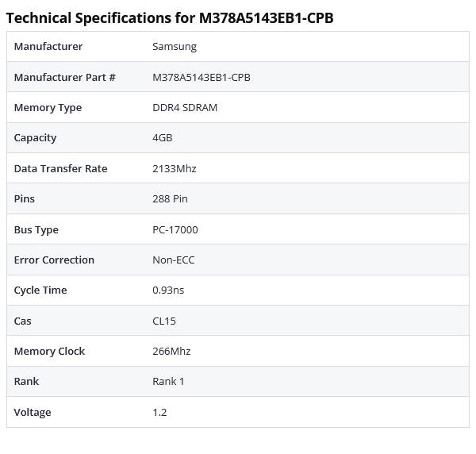Screen dimensions: 476x454
Task: Click the 'Memory Clock' label
Action: (x=49, y=352)
